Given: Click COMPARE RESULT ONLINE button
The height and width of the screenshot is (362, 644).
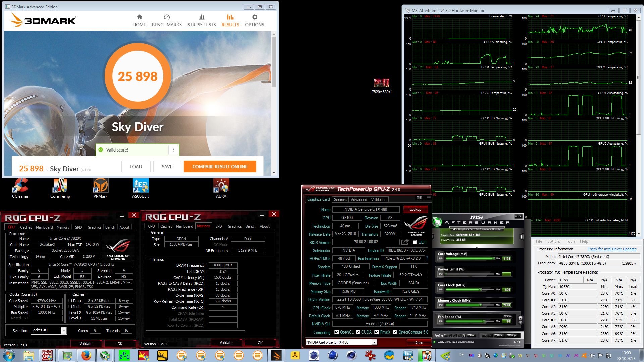Looking at the screenshot, I should click(220, 167).
